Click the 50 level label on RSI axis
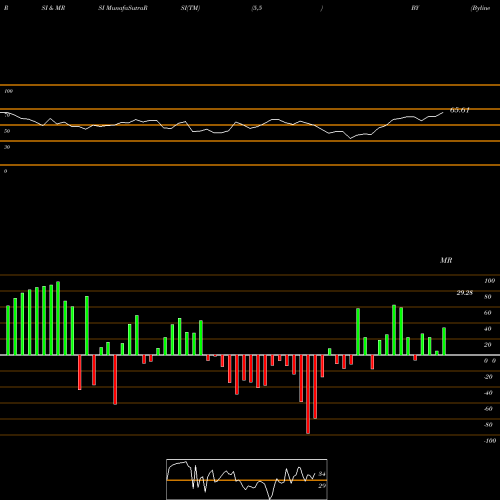The width and height of the screenshot is (500, 500). click(x=7, y=131)
